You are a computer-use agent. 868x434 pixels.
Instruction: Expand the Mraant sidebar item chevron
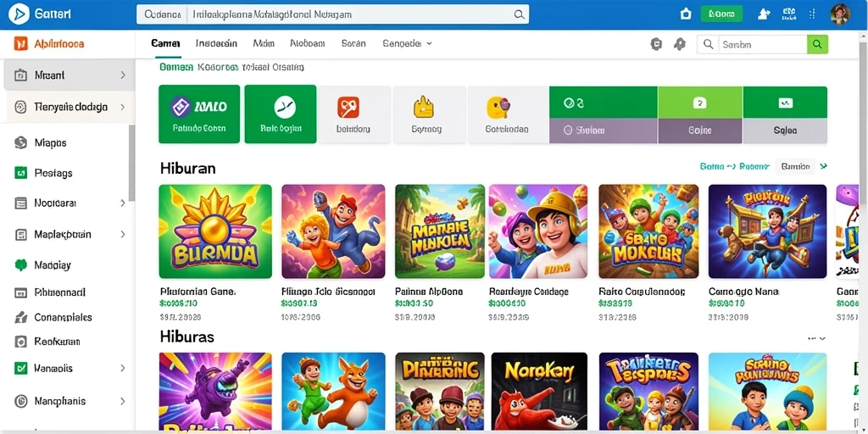click(x=122, y=75)
